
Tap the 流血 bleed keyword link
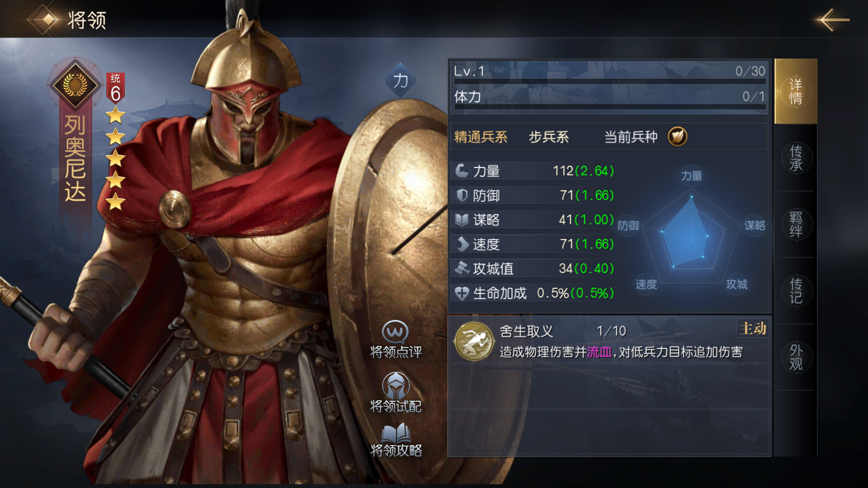pyautogui.click(x=599, y=352)
